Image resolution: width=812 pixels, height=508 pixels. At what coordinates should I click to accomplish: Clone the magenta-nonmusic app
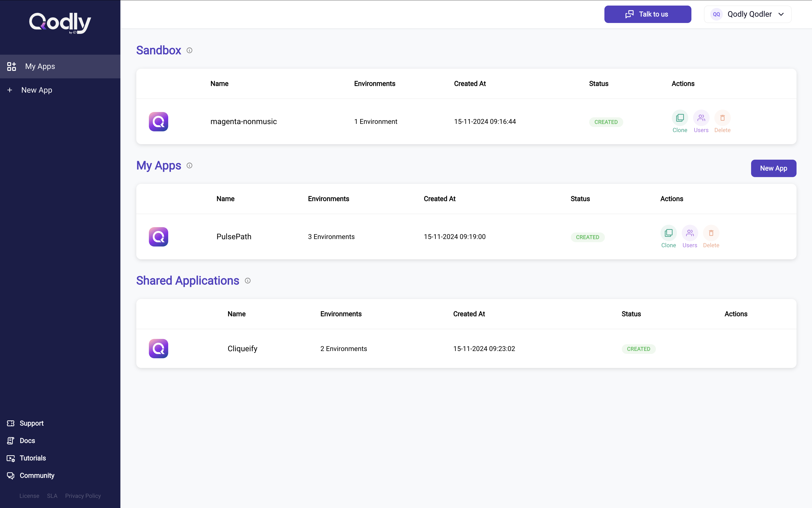[680, 122]
